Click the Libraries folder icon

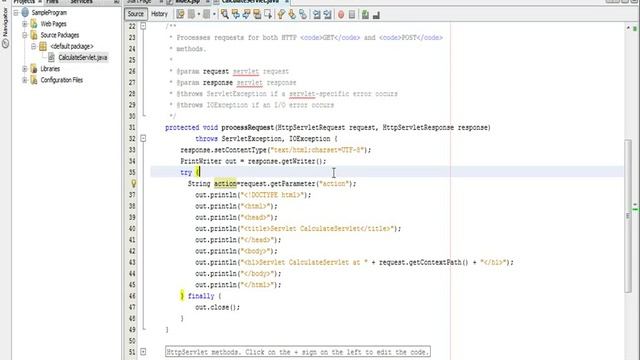(x=34, y=69)
